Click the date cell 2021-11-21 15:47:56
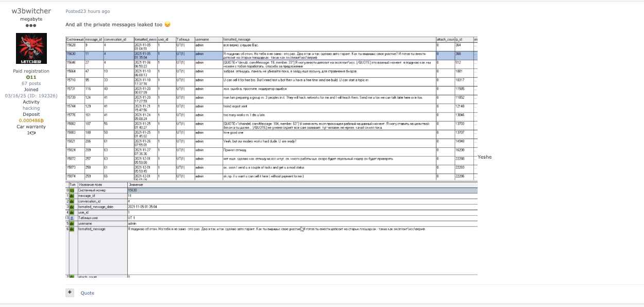This screenshot has height=307, width=644. click(145, 108)
